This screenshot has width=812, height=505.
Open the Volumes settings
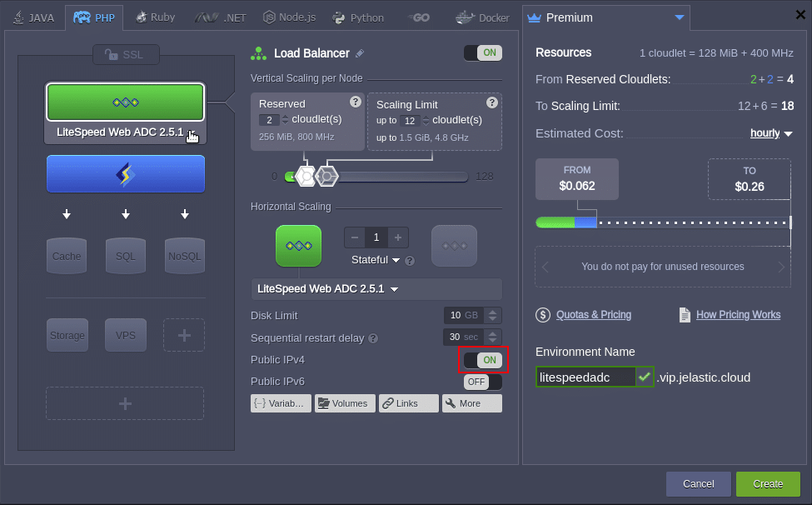(345, 403)
